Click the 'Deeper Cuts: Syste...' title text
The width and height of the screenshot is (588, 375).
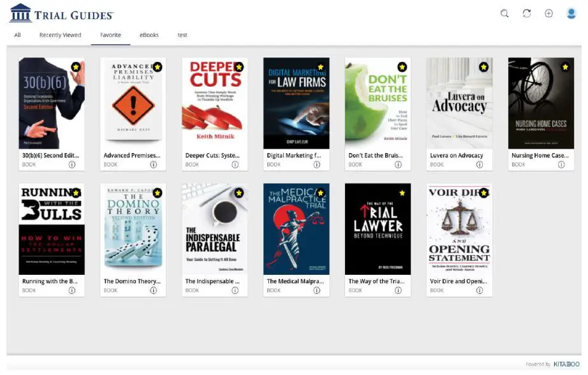click(x=212, y=155)
